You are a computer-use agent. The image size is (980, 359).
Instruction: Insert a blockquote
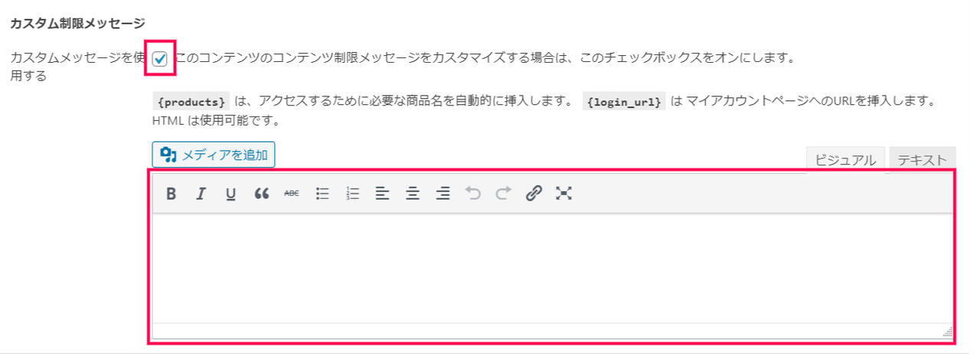[262, 194]
